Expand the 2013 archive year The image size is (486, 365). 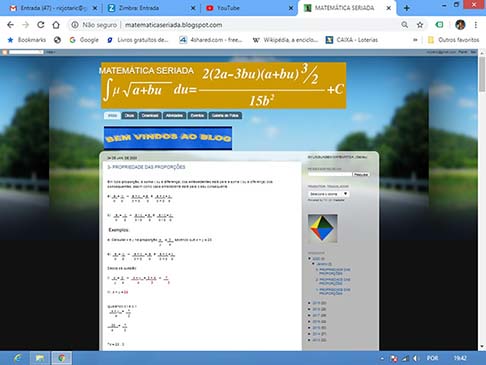click(x=310, y=340)
